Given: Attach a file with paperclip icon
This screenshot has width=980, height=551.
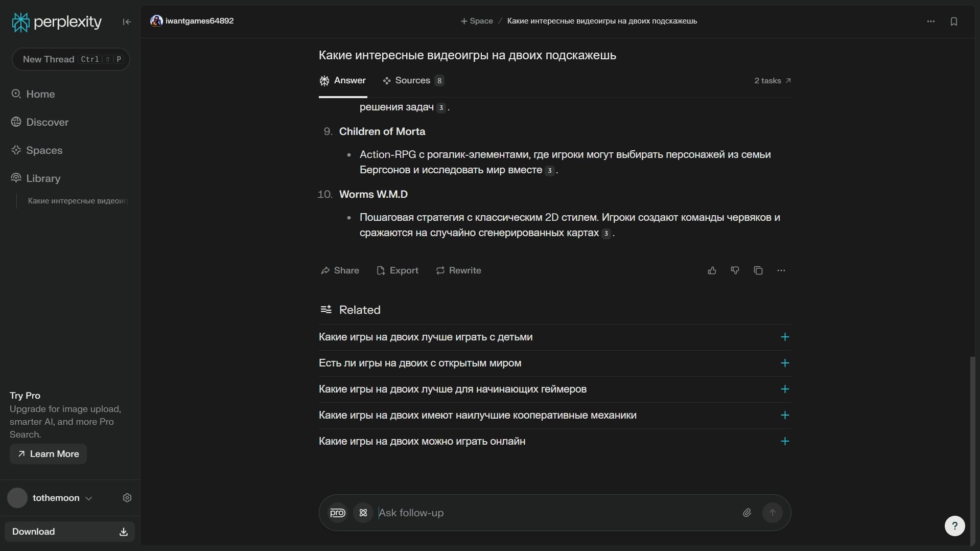Looking at the screenshot, I should tap(747, 513).
